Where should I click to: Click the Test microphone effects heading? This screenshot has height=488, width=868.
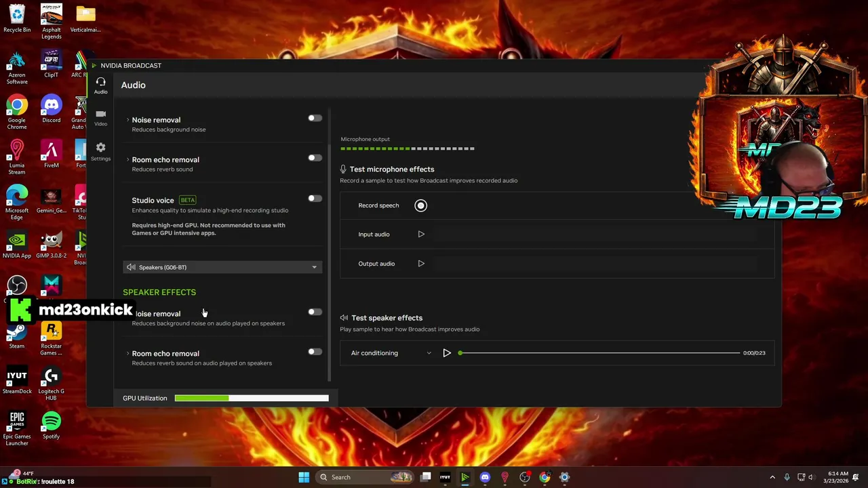392,169
